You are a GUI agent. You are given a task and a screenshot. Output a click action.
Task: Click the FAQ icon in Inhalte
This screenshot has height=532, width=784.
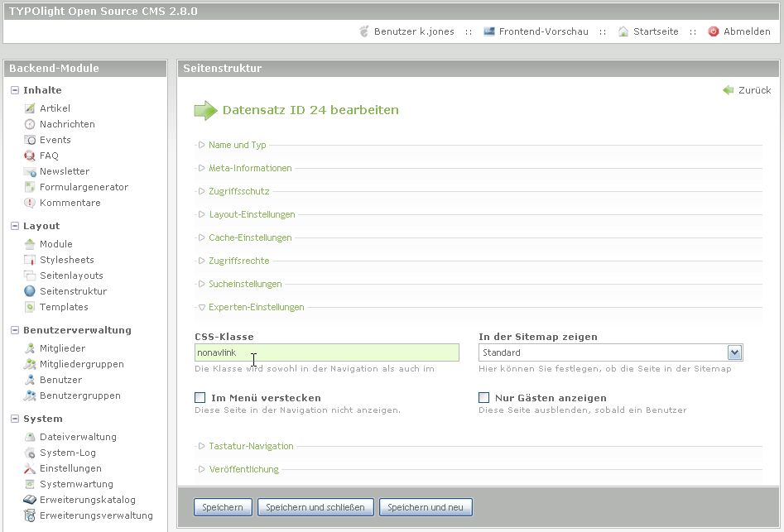pos(30,156)
